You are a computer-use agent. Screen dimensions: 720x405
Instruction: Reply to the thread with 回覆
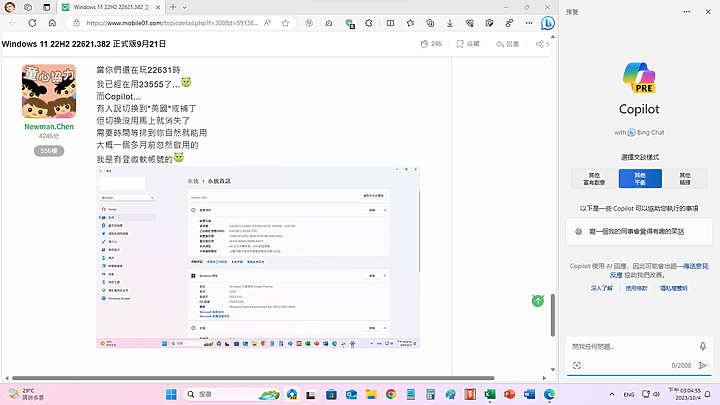507,44
